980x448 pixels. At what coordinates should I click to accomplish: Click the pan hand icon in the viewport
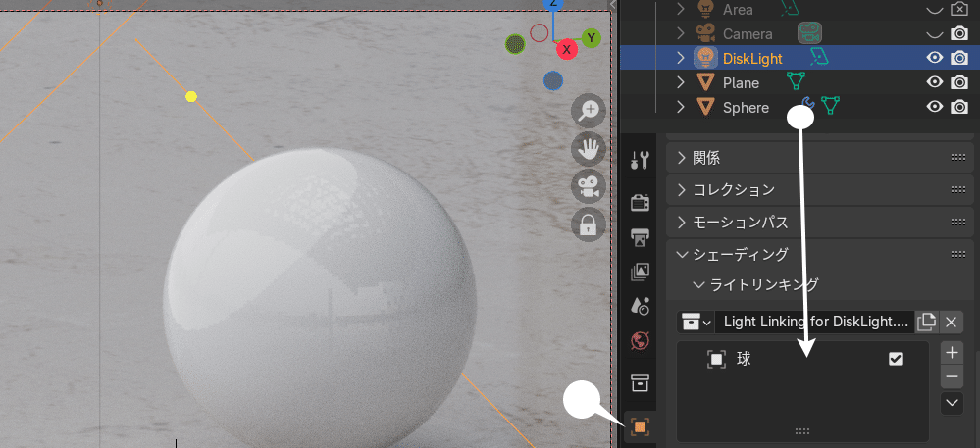click(589, 149)
